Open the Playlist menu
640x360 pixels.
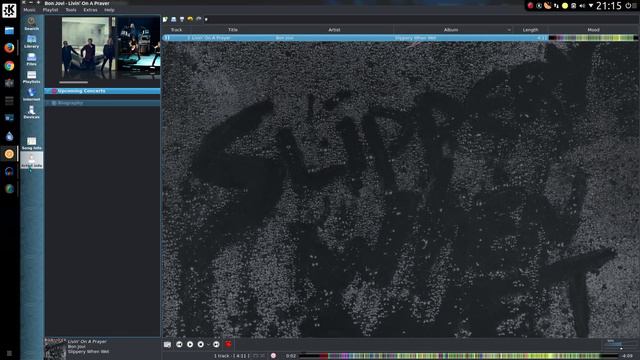click(x=51, y=10)
